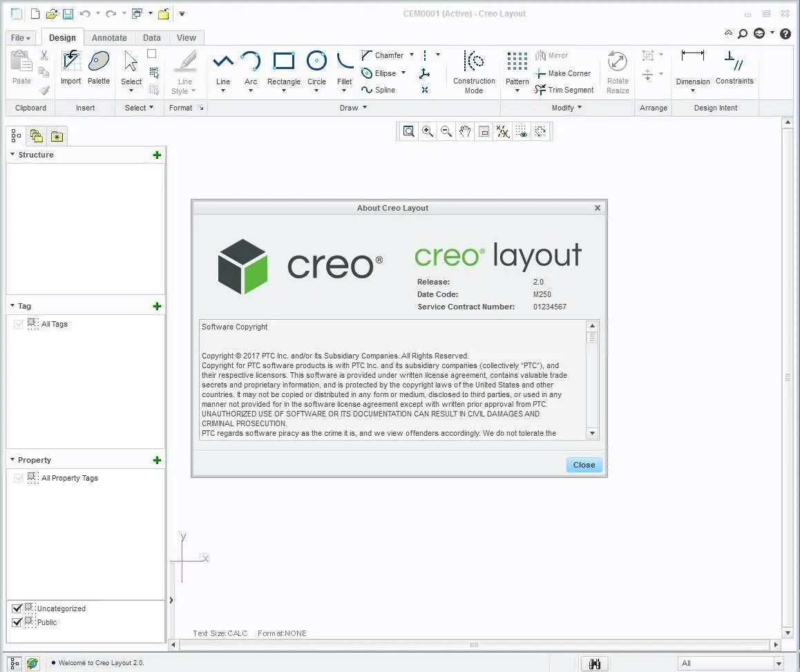
Task: Click the Close button in About dialog
Action: pyautogui.click(x=584, y=465)
